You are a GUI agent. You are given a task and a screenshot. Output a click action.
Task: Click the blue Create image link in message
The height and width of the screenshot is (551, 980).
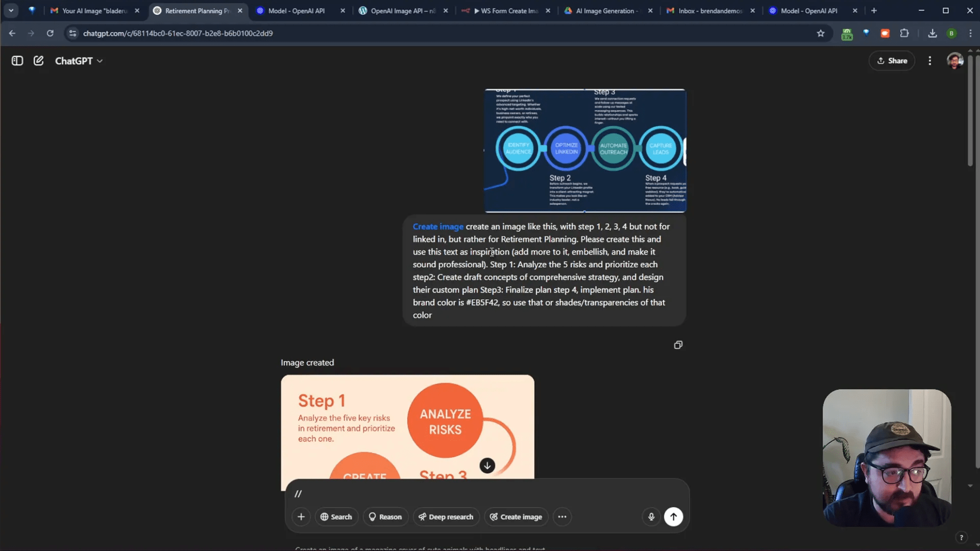(x=438, y=227)
